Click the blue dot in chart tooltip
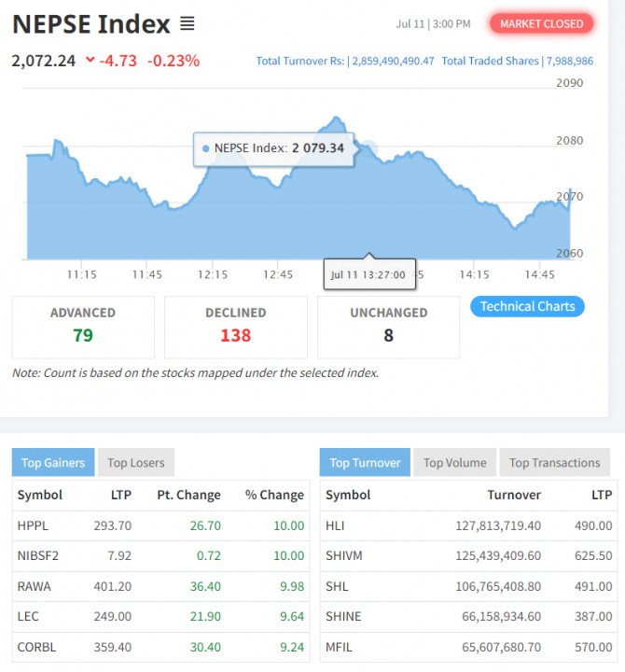Image resolution: width=625 pixels, height=672 pixels. click(x=205, y=148)
